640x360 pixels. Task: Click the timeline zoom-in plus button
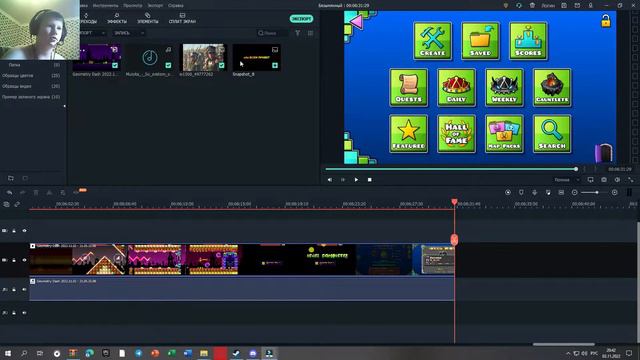(x=615, y=193)
